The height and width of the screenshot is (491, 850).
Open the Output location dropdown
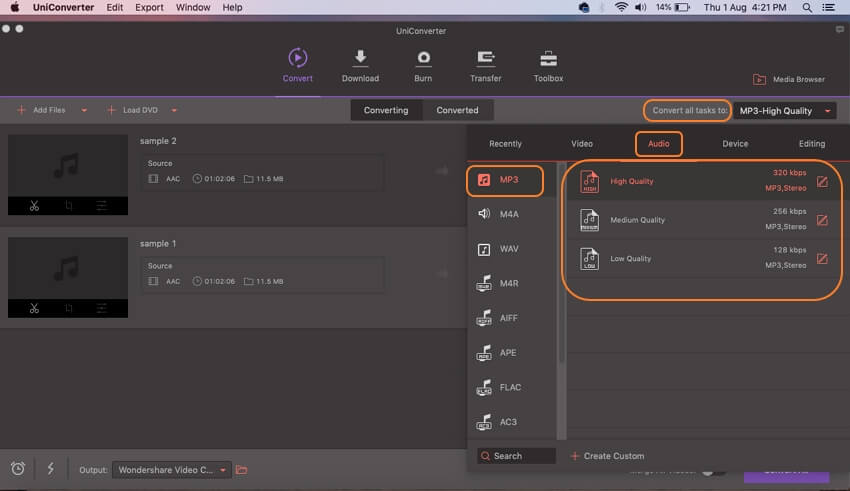point(172,470)
